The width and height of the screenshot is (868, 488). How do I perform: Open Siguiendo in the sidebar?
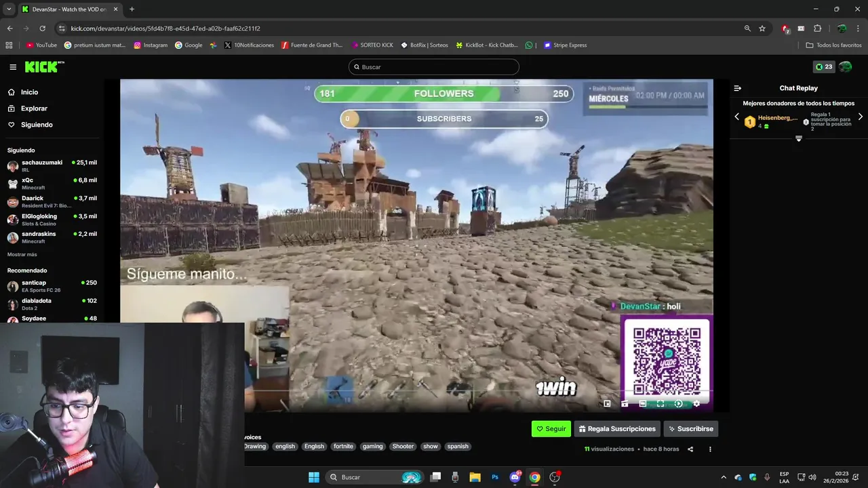coord(37,125)
